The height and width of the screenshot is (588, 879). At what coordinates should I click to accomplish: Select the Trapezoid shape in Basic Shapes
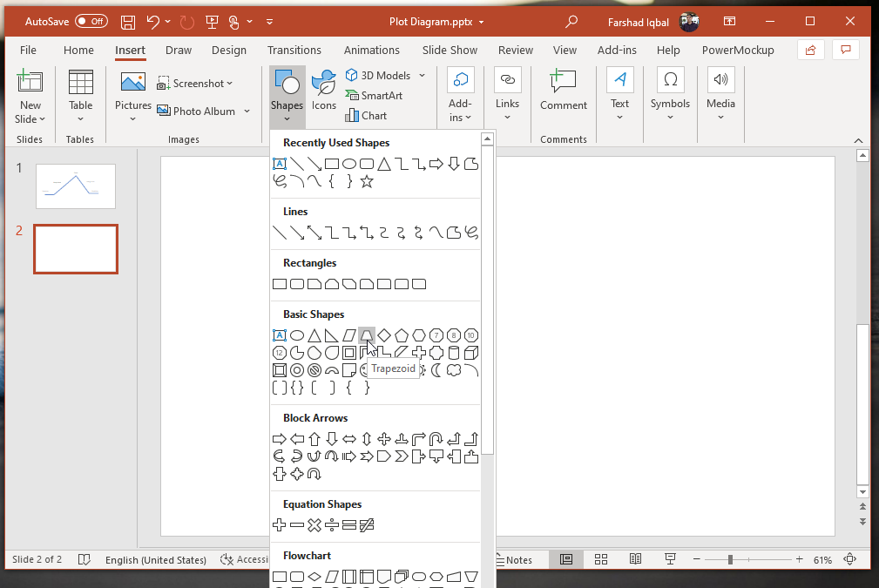pos(367,335)
